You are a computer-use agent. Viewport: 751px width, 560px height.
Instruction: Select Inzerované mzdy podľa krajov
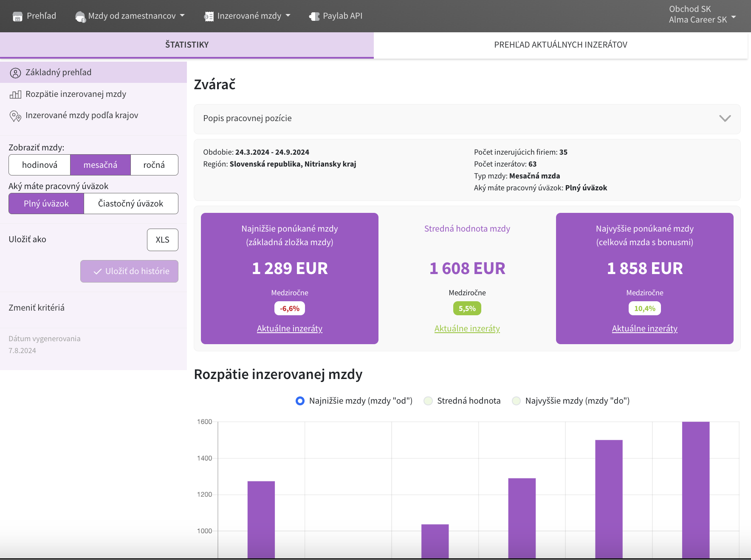click(x=93, y=116)
